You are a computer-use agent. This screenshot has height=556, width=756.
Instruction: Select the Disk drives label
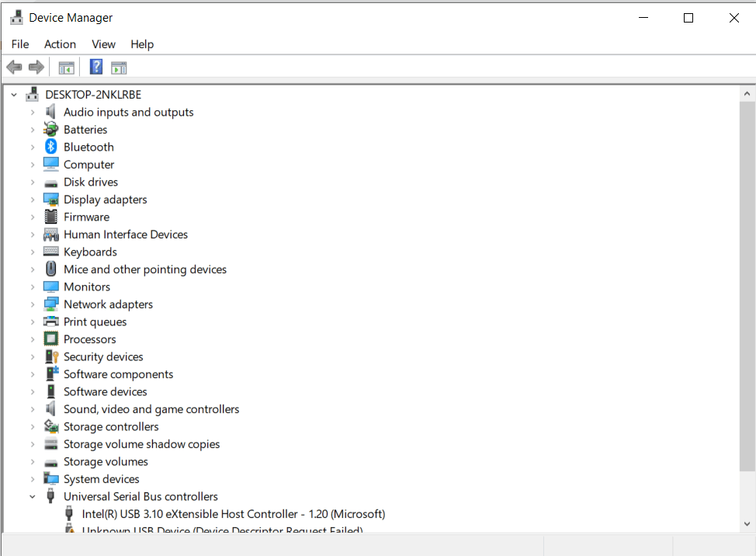click(91, 182)
